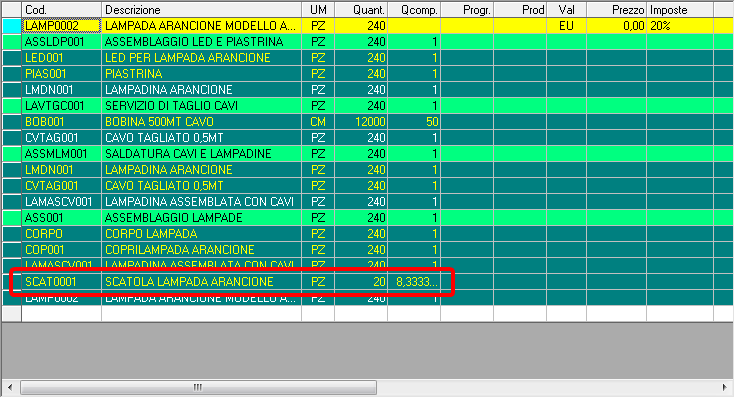The width and height of the screenshot is (735, 398).
Task: Click the Quant. column header
Action: tap(361, 10)
